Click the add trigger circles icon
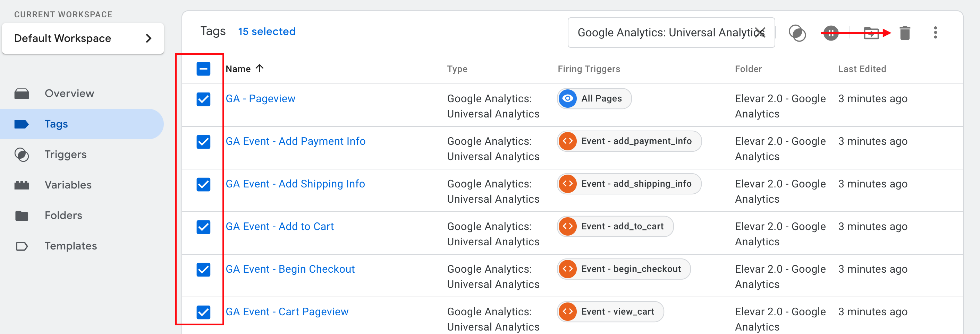Screen dimensions: 980x334 coord(797,33)
